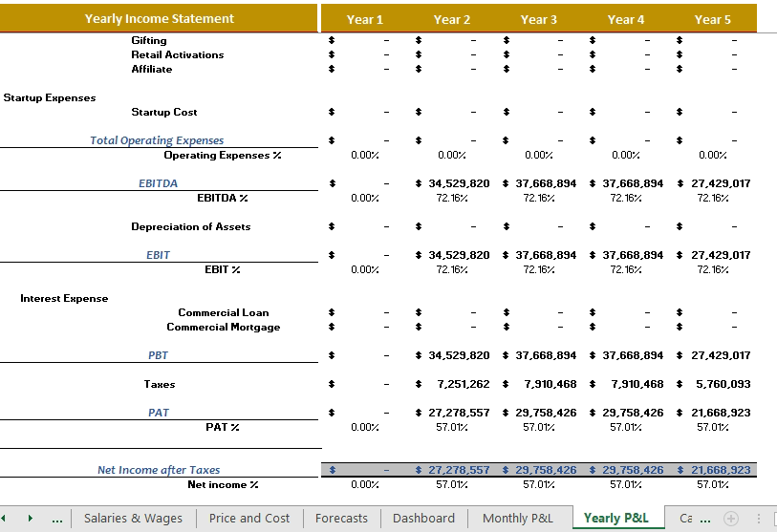Screen dimensions: 777x532
Task: Select the PBT row label
Action: tap(158, 355)
